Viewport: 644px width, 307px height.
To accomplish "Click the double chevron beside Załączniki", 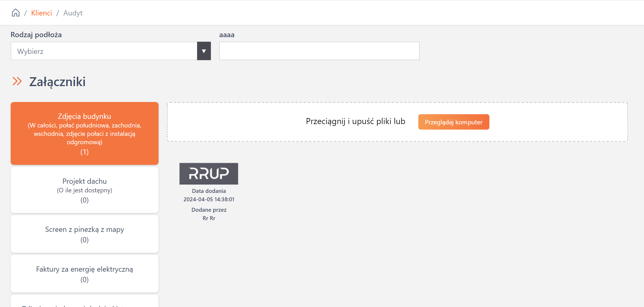I will point(17,81).
